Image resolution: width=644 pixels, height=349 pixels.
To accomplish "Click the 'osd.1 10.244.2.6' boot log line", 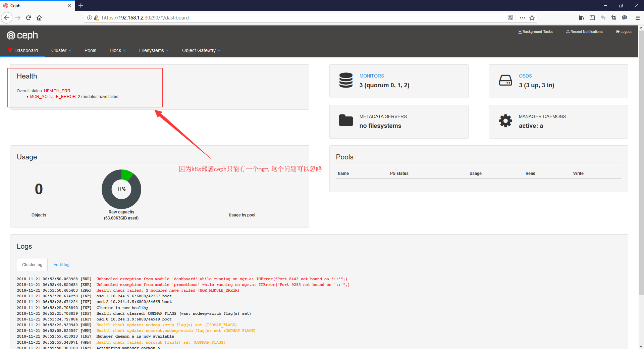I will coord(94,296).
